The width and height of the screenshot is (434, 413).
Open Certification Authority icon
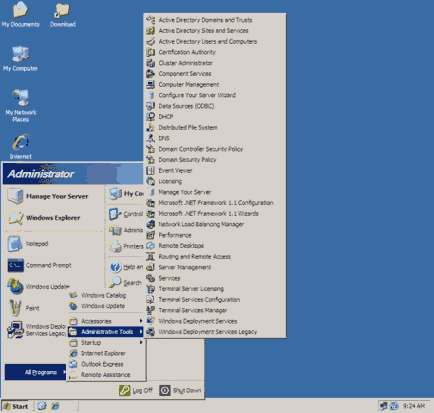[151, 52]
